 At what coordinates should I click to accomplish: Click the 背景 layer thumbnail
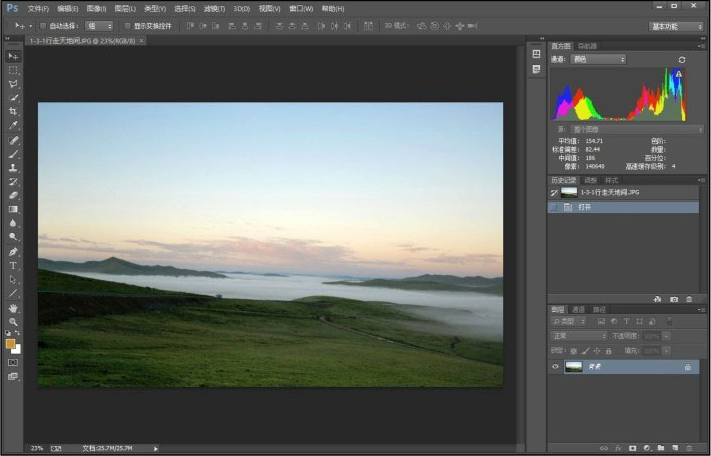tap(573, 367)
